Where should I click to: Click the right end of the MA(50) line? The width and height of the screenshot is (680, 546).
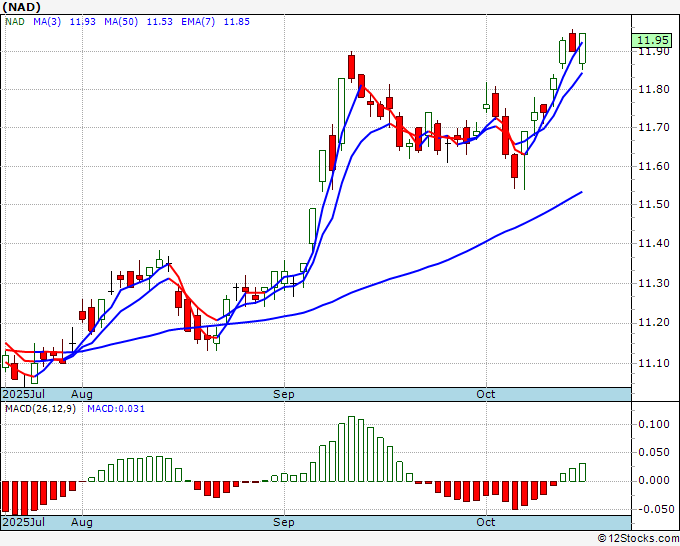tap(582, 192)
